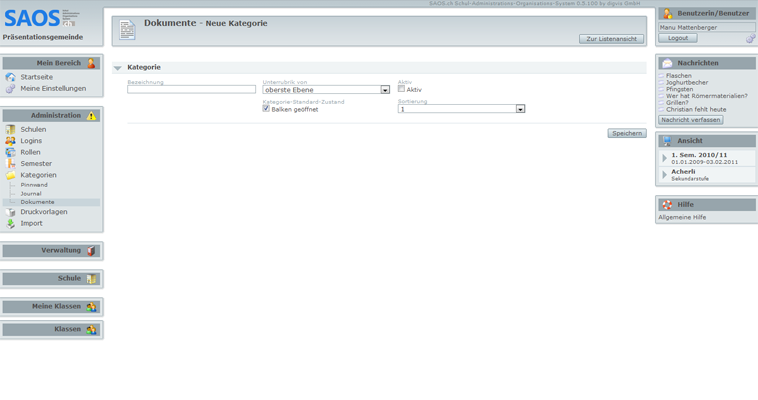Open the Druckvorlagen link
The width and height of the screenshot is (758, 400).
pos(44,212)
